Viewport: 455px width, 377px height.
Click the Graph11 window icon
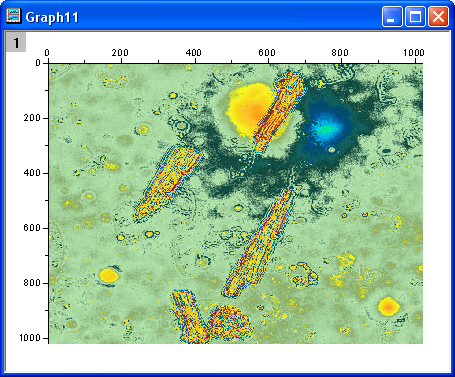[14, 16]
